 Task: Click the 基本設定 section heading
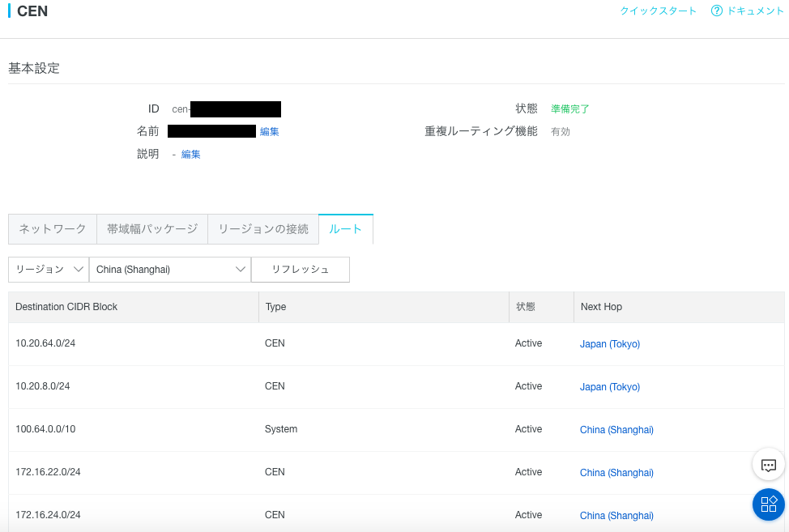tap(34, 68)
